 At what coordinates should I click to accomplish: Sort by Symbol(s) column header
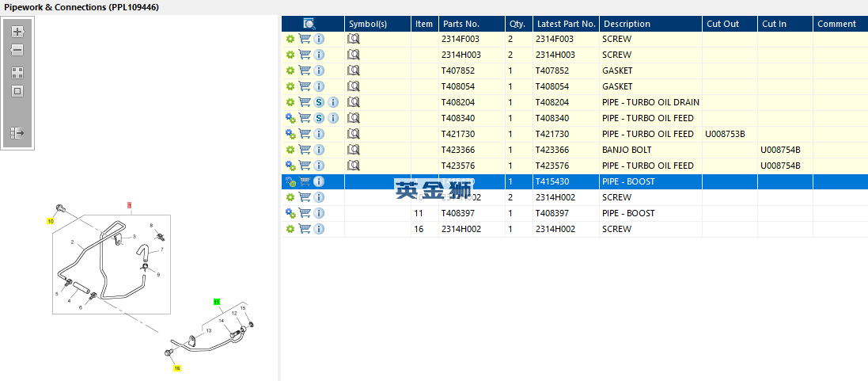377,24
